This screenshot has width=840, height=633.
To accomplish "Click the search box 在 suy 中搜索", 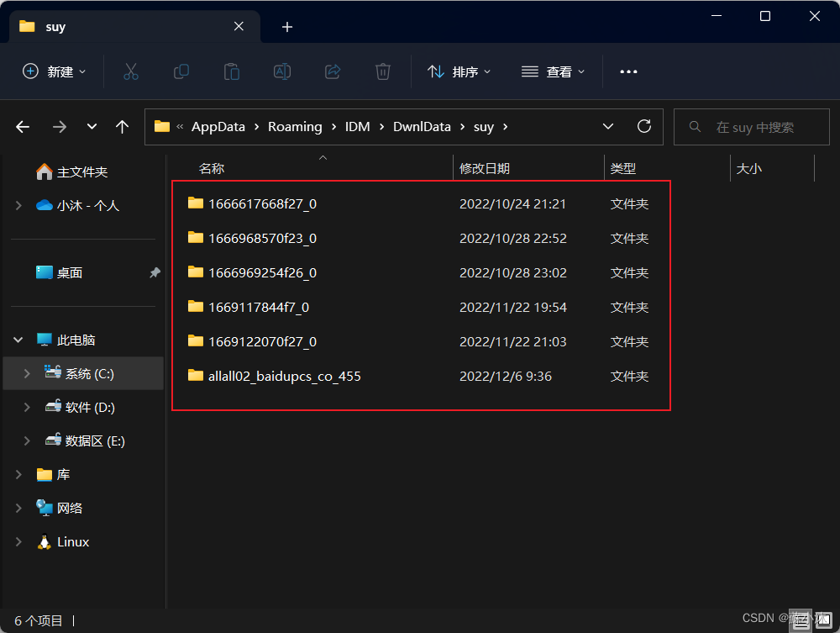I will coord(752,127).
